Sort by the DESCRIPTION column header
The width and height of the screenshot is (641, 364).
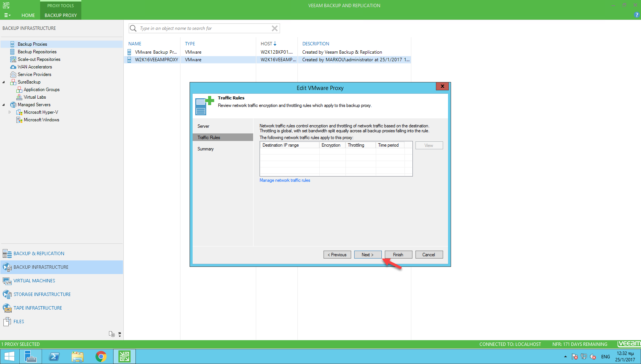click(x=316, y=44)
